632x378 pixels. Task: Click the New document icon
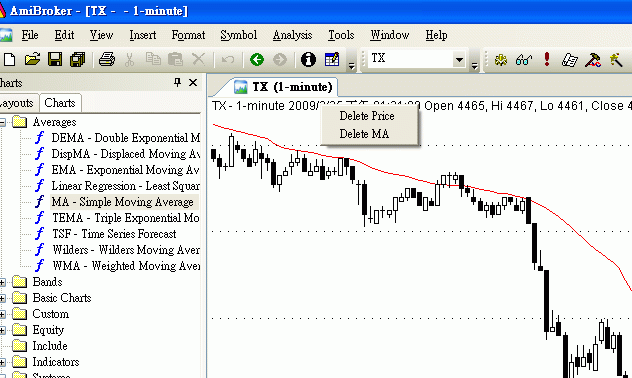(9, 60)
